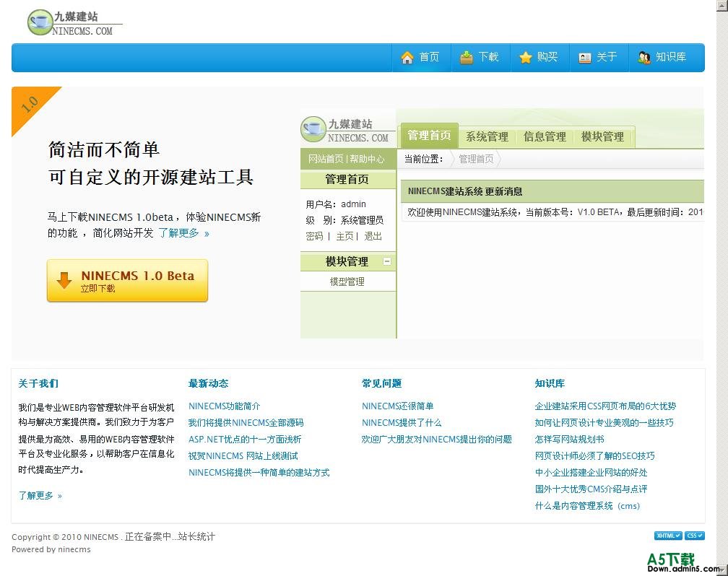This screenshot has height=576, width=728.
Task: Click the ID card icon beside 关于
Action: point(585,58)
